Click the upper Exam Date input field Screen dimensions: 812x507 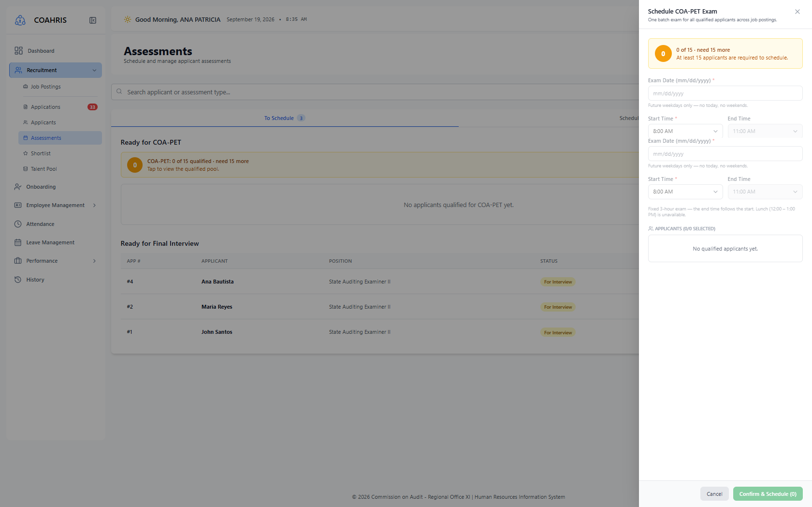[x=725, y=93]
